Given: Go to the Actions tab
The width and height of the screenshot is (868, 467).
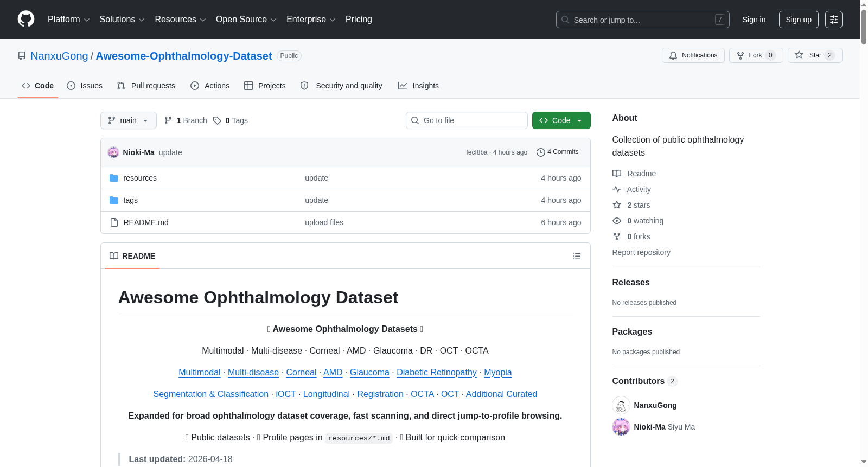Looking at the screenshot, I should 210,86.
